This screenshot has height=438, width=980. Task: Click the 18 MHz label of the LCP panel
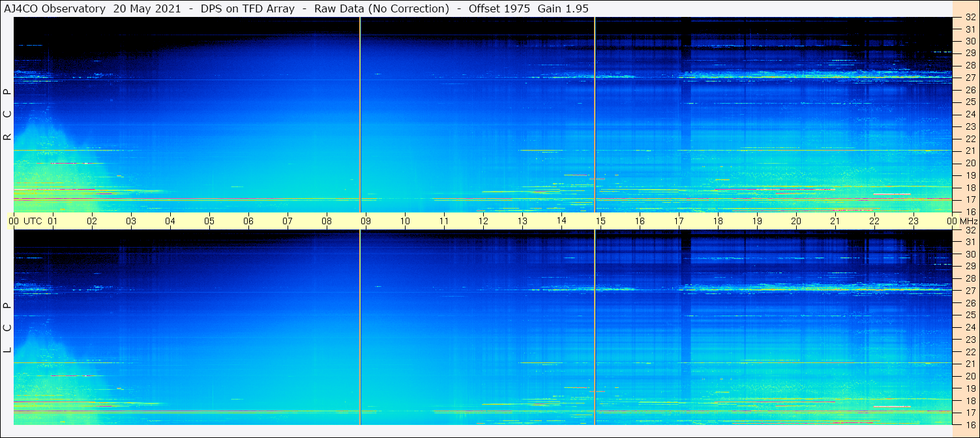970,400
